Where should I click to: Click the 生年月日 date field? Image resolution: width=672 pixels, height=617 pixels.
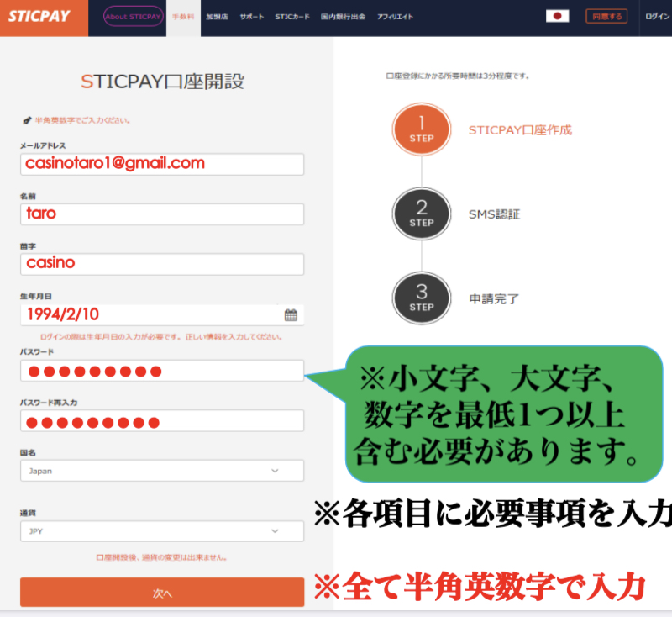tap(162, 314)
